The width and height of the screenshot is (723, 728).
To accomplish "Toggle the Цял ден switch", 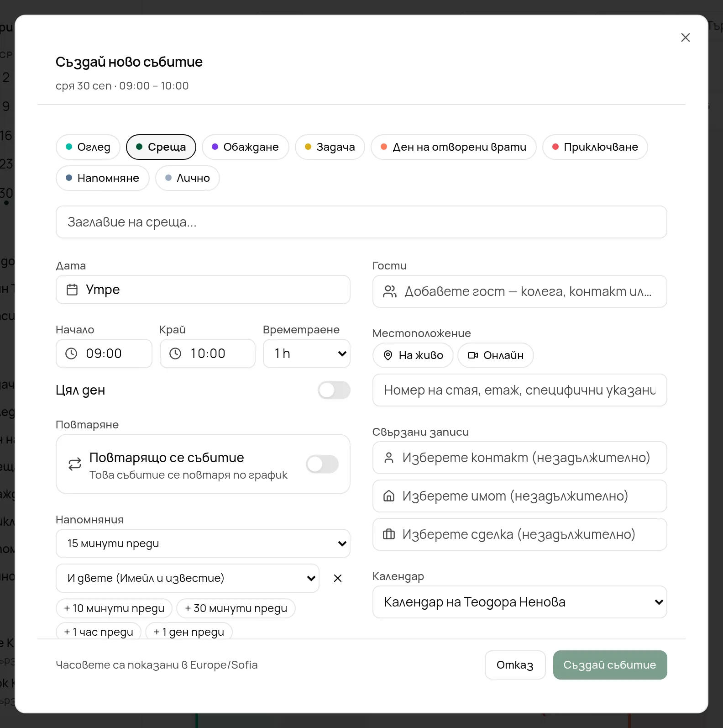I will click(x=334, y=390).
